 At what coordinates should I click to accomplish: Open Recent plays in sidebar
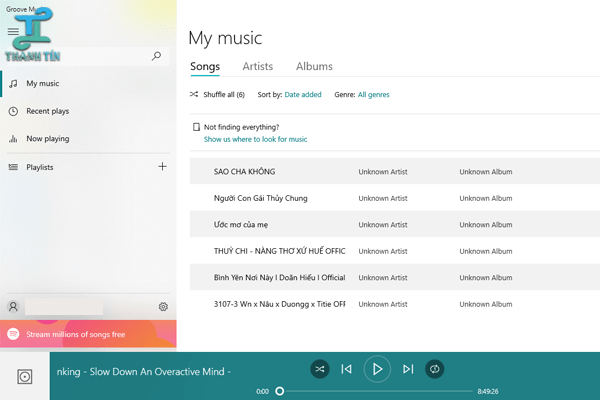(47, 111)
